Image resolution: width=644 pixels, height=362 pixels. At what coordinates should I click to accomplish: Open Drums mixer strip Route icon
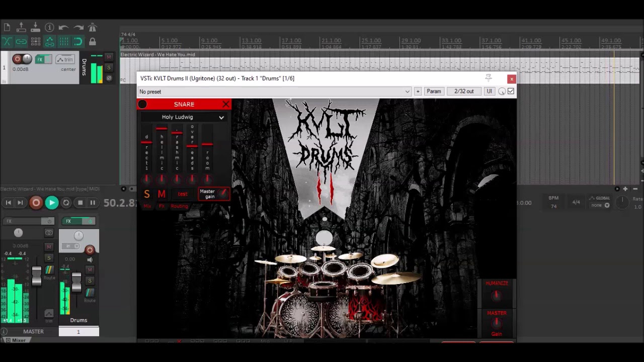[90, 294]
